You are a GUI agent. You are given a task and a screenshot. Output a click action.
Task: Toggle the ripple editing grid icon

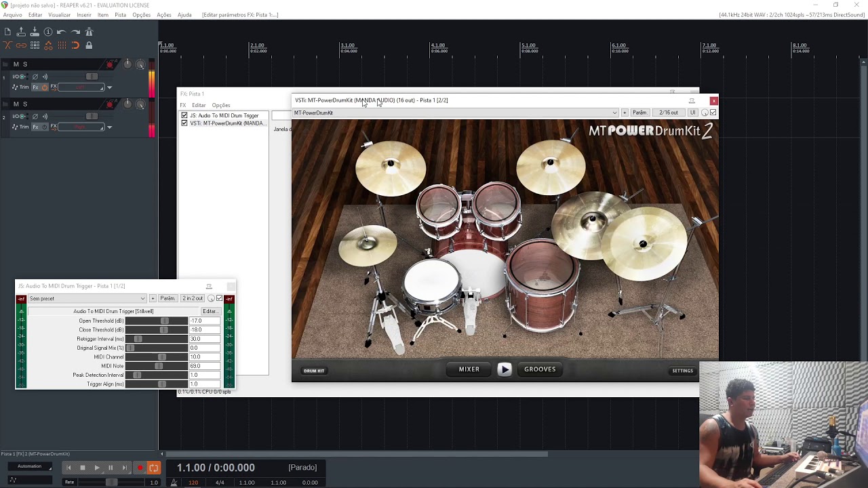click(x=35, y=45)
